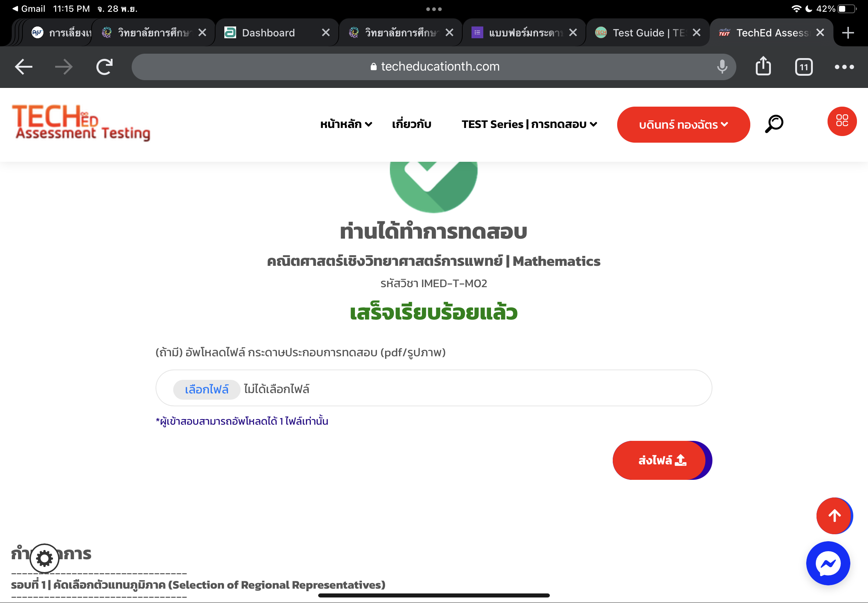Screen dimensions: 868x603
Task: Open the Messenger chat bubble
Action: [x=828, y=563]
